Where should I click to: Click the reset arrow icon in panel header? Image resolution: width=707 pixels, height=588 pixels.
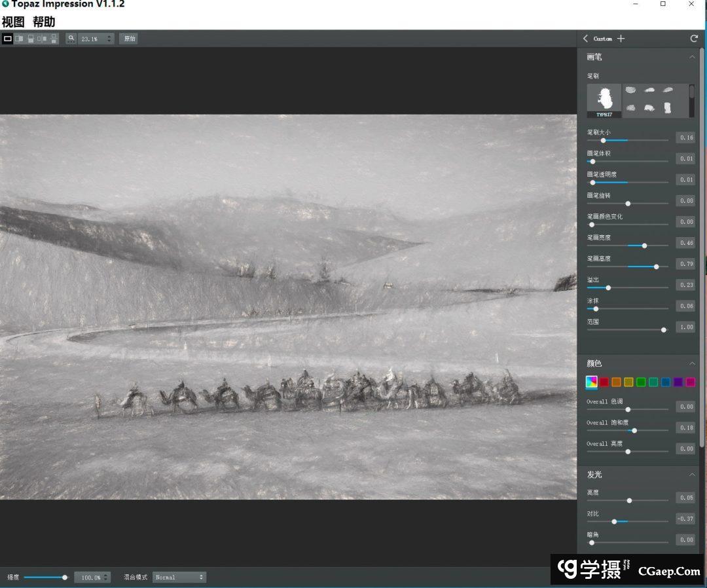[x=694, y=39]
